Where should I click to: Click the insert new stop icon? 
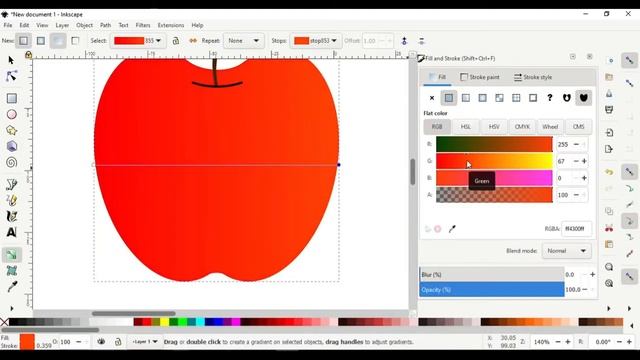pyautogui.click(x=404, y=41)
